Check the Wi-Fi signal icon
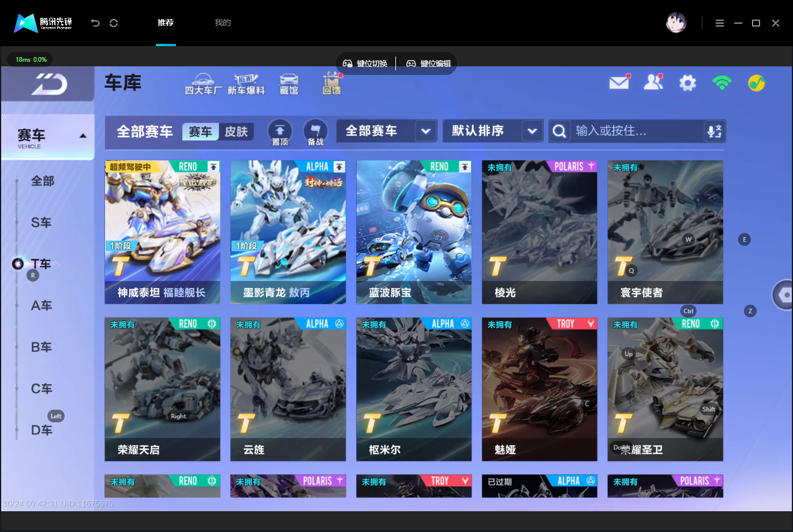The width and height of the screenshot is (793, 532). [x=722, y=83]
